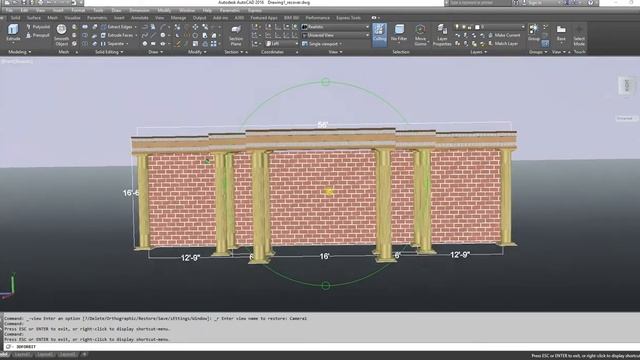Screen dimensions: 640x360
Task: Click the Group tool icon
Action: click(533, 33)
